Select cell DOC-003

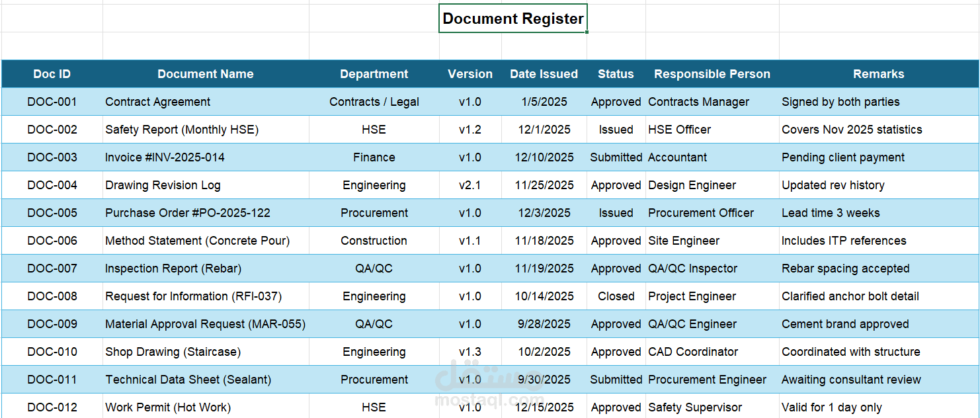(x=52, y=157)
